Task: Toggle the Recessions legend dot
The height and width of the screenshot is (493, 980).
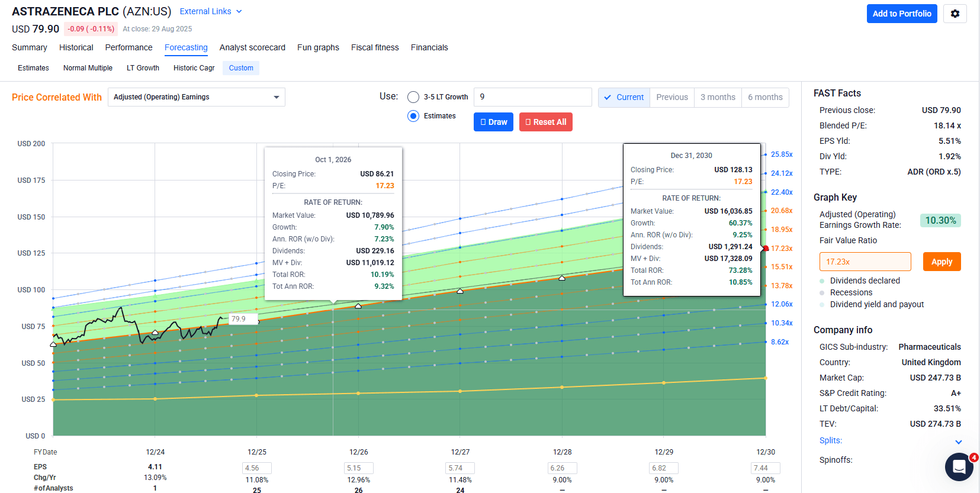Action: 822,293
